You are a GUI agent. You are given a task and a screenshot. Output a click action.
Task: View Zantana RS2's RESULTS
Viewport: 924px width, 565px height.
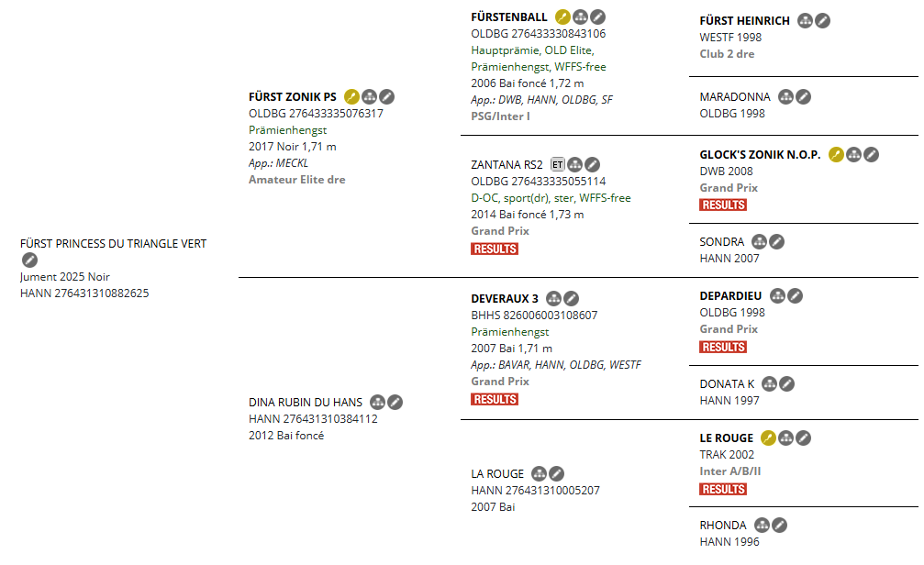pos(495,249)
